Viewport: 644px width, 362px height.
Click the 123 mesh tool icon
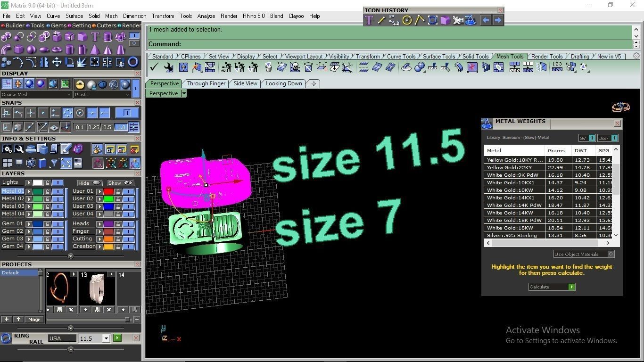pos(557,67)
